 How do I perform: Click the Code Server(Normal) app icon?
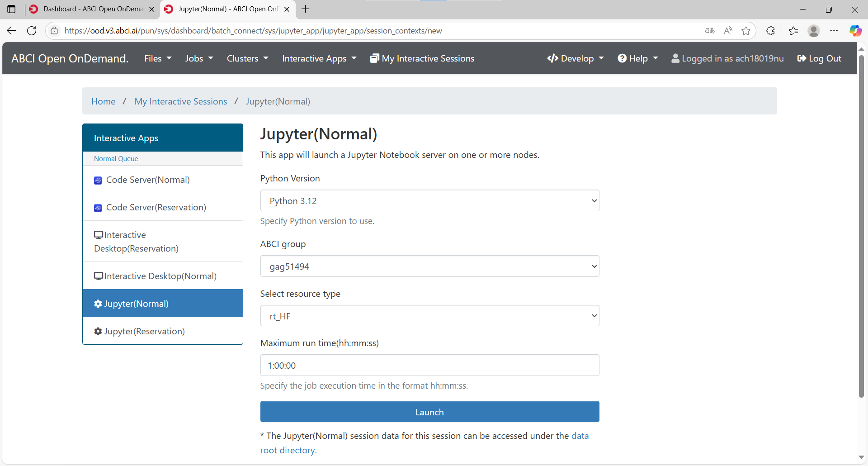coord(98,181)
